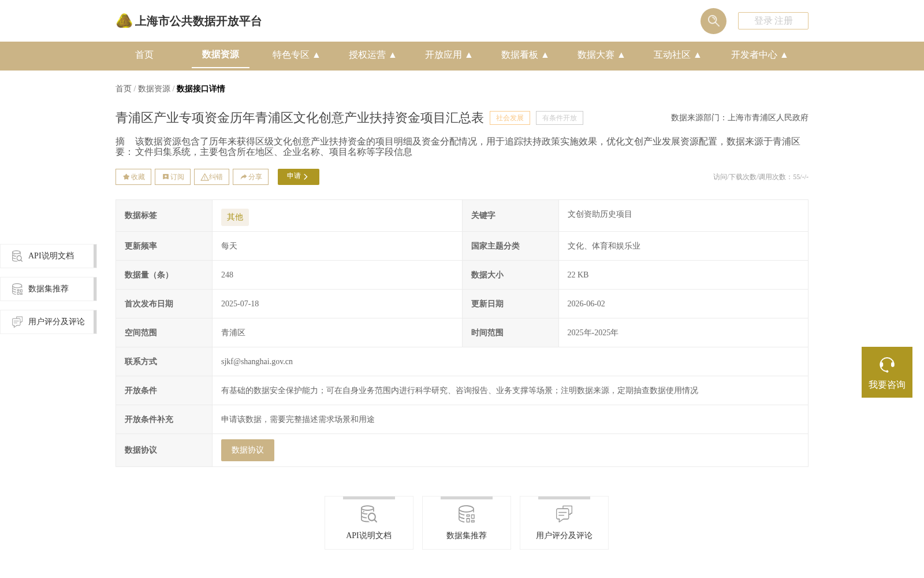The height and width of the screenshot is (578, 924).
Task: Expand the 特色专区 menu arrow
Action: [x=316, y=55]
